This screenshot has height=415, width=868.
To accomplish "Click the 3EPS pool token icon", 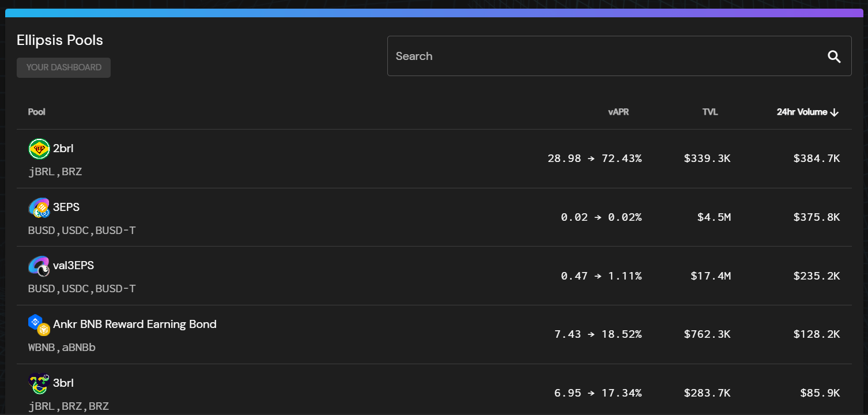I will (x=39, y=207).
